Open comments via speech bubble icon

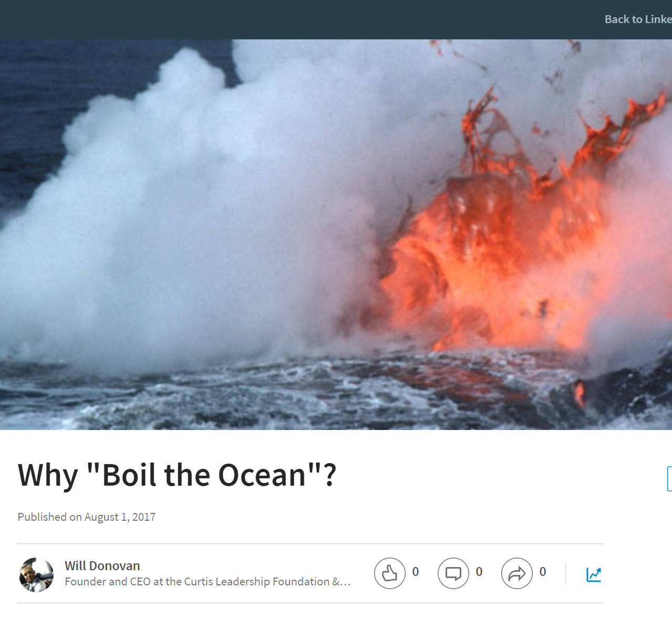[453, 573]
